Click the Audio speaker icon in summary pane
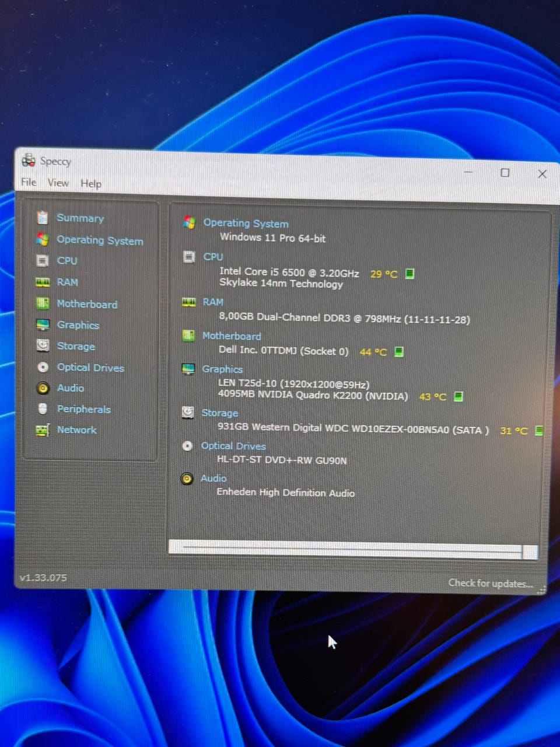The image size is (560, 747). [x=187, y=479]
